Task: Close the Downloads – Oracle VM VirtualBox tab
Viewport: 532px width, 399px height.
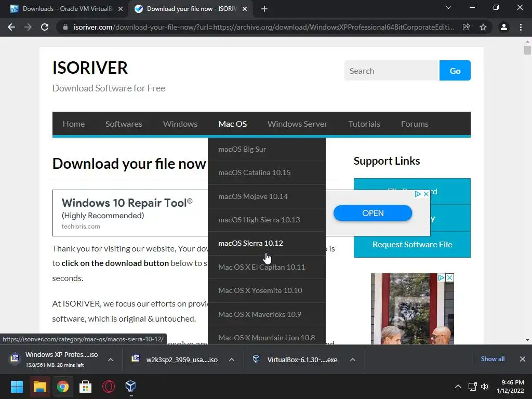Action: (x=121, y=9)
